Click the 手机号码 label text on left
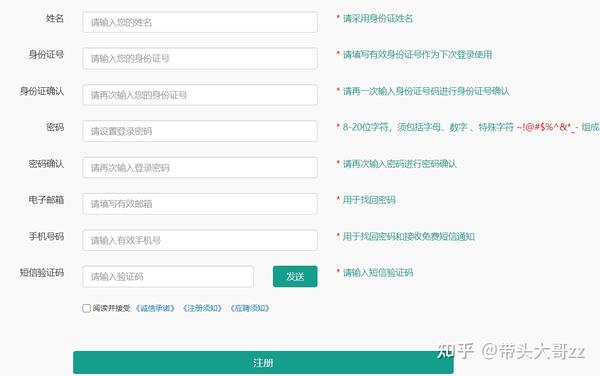 (46, 236)
